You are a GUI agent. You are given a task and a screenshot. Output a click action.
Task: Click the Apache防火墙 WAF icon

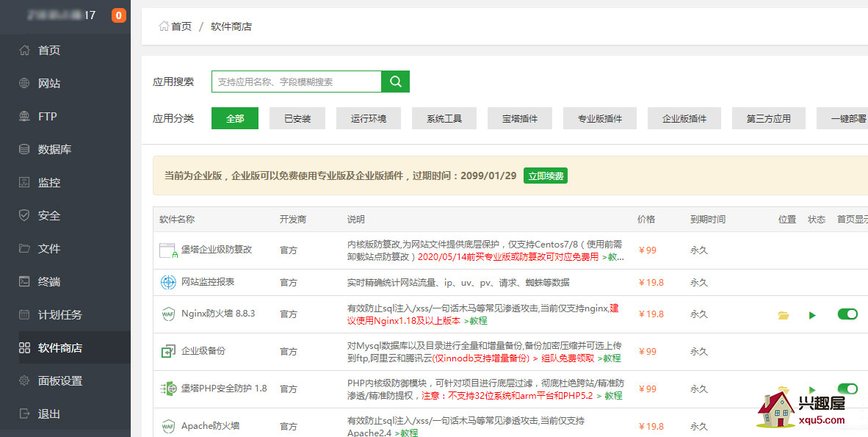click(167, 427)
